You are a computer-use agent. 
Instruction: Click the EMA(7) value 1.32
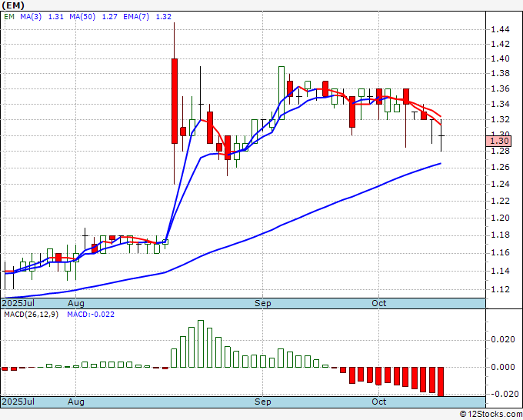[x=163, y=17]
